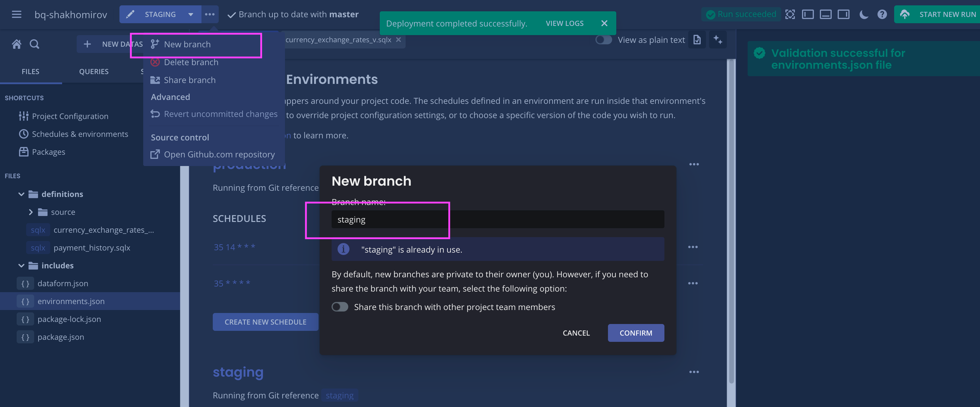Dismiss the deployment completed notification
The width and height of the screenshot is (980, 407).
click(x=604, y=23)
